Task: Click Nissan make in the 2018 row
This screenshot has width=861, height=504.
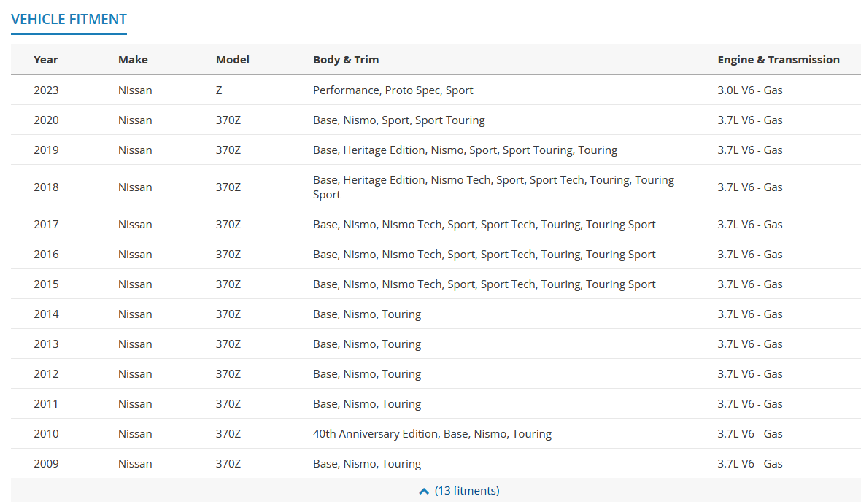Action: pos(135,187)
